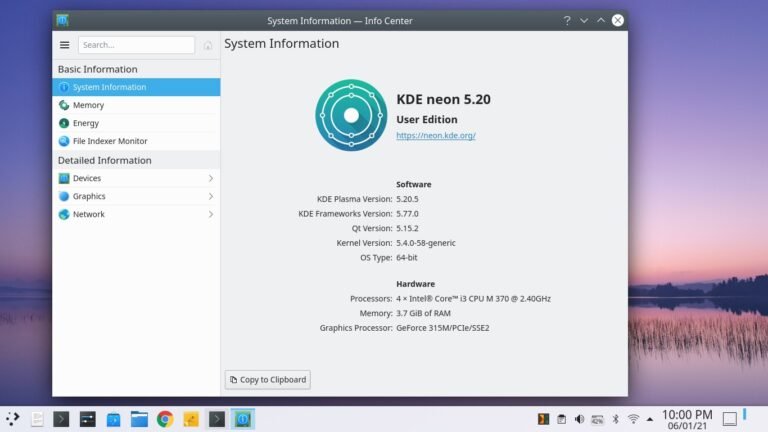
Task: Launch Google Chrome from the taskbar
Action: click(165, 419)
